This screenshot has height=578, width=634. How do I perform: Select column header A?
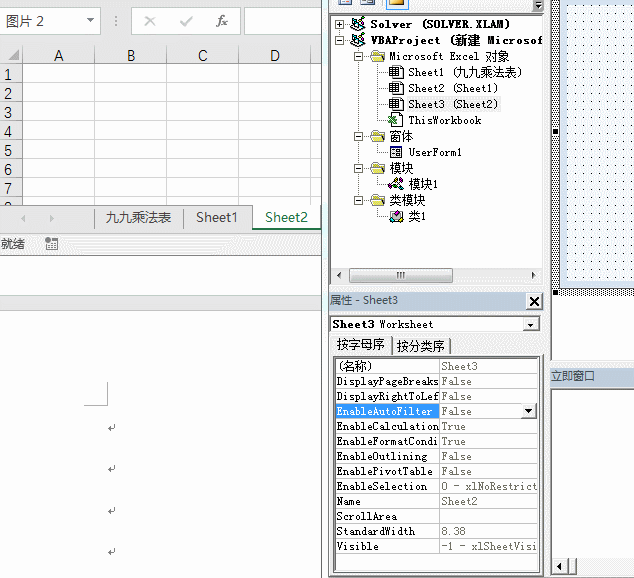[59, 55]
